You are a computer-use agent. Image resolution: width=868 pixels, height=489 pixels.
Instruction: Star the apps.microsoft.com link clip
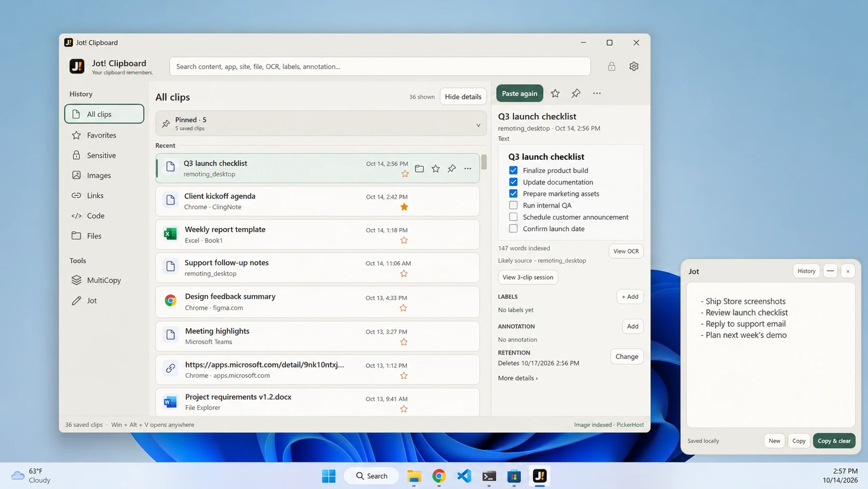click(403, 376)
